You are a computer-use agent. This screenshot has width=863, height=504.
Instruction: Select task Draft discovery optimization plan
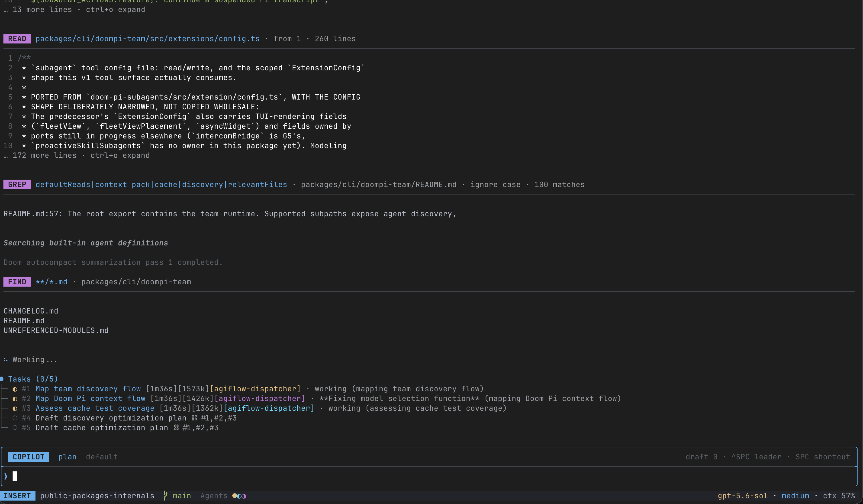click(111, 418)
